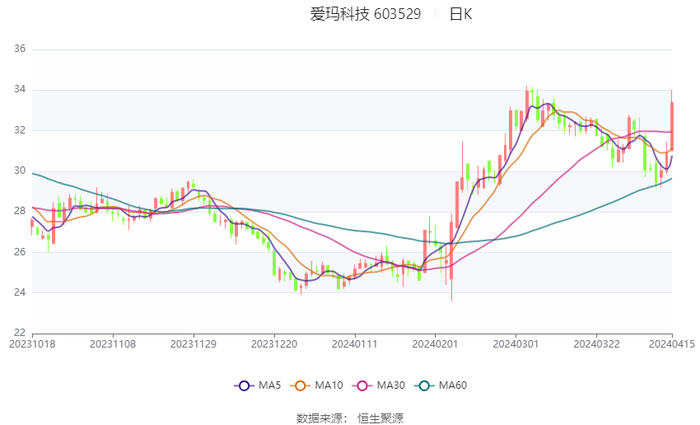Click the 36 price axis label
This screenshot has height=425, width=700.
20,49
